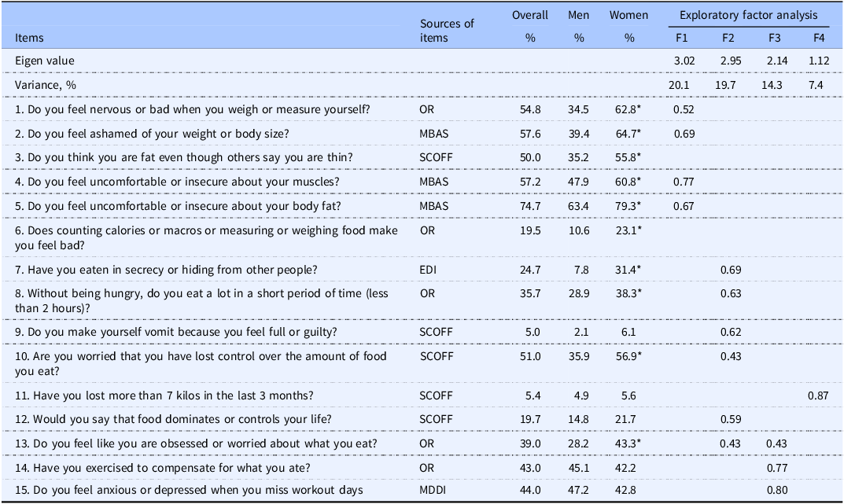Click the 'Items' column header
The image size is (844, 504).
click(x=29, y=38)
